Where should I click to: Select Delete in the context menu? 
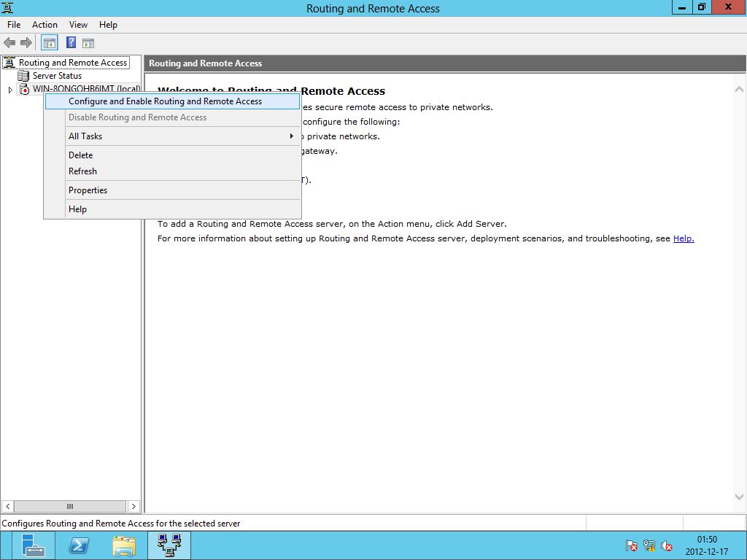click(172, 155)
